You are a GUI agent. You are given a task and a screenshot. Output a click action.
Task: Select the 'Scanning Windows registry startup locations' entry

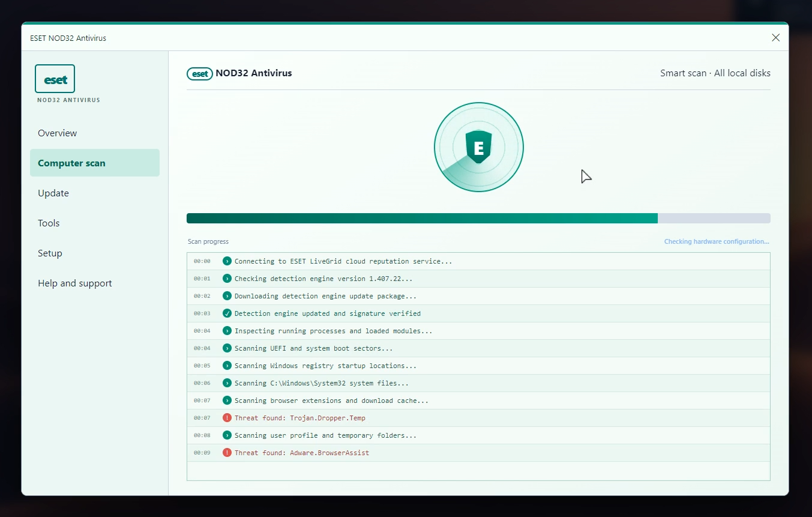tap(478, 366)
